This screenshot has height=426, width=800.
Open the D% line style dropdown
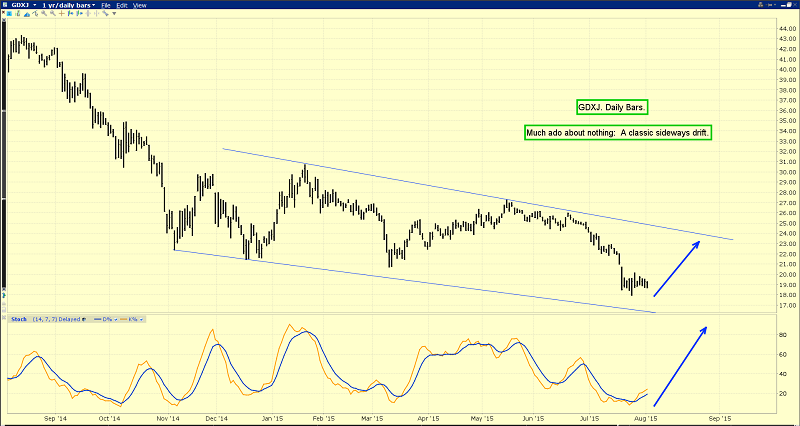click(115, 319)
